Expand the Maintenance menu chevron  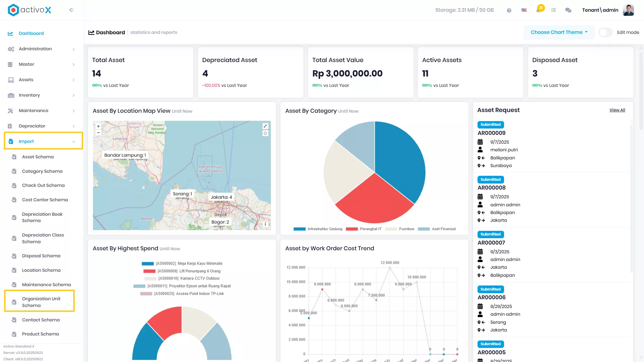(73, 111)
